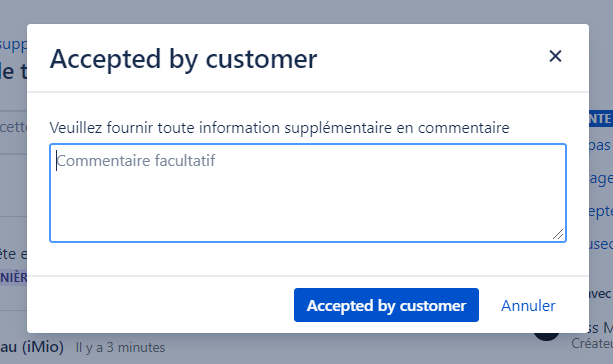Click the blue NTE status badge
The height and width of the screenshot is (364, 613).
point(601,118)
